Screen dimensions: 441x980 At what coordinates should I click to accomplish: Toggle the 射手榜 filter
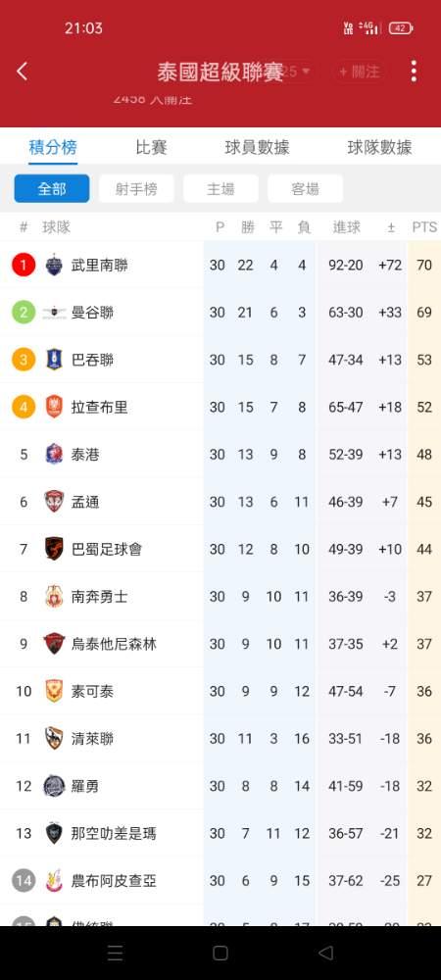pos(136,189)
